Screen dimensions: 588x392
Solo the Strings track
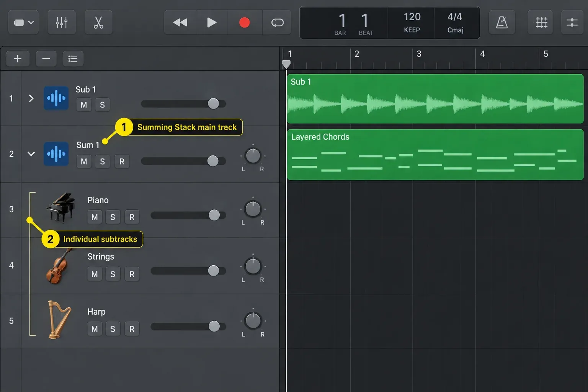coord(113,274)
